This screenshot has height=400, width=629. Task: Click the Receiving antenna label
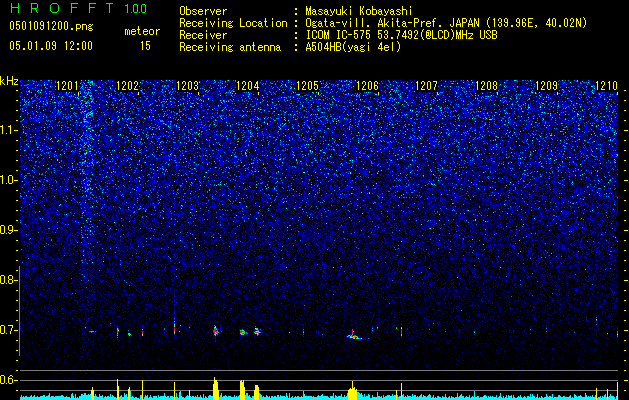point(230,47)
